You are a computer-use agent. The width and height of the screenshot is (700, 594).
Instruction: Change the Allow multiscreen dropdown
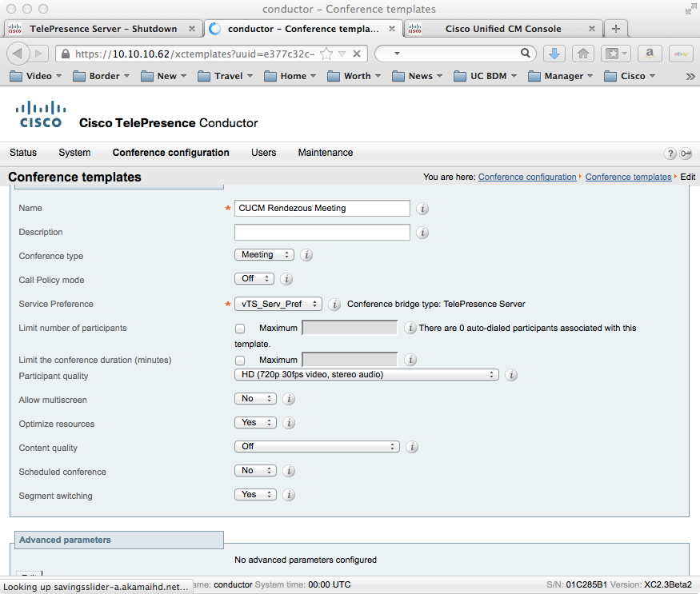[x=255, y=398]
